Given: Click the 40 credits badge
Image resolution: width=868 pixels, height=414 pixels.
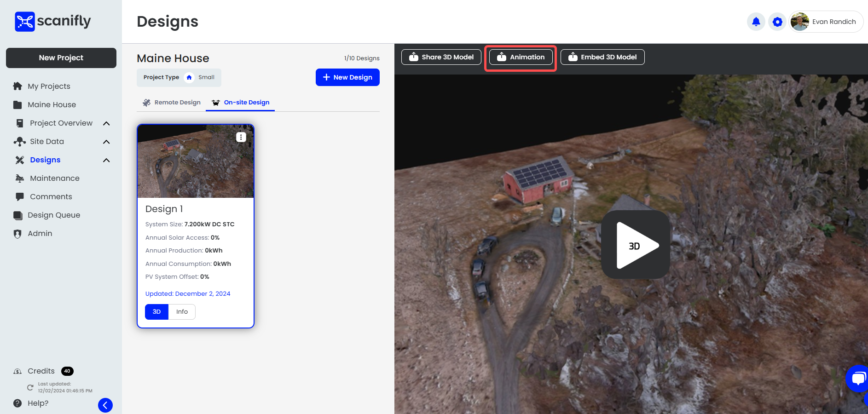Looking at the screenshot, I should click(x=67, y=371).
